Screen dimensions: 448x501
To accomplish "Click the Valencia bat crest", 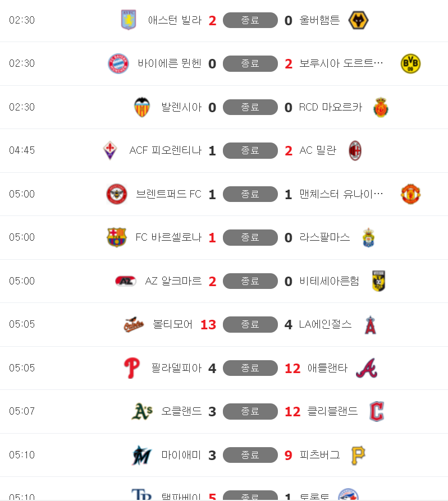I will [142, 107].
